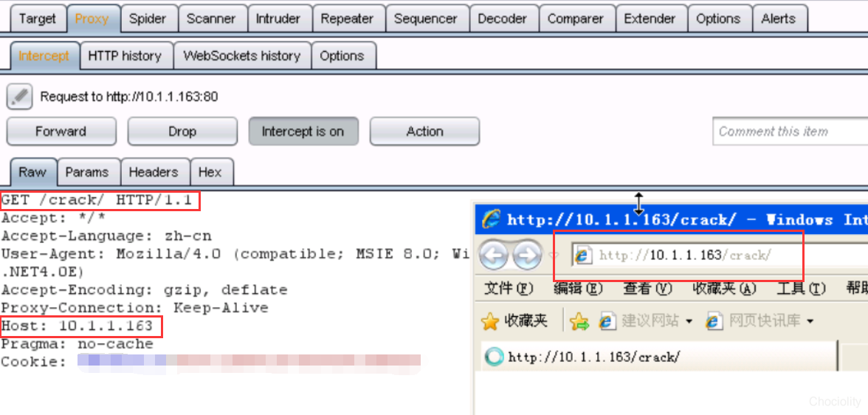The width and height of the screenshot is (868, 415).
Task: Click the GET /crack/ HTTP/1.1 request line
Action: [x=97, y=200]
